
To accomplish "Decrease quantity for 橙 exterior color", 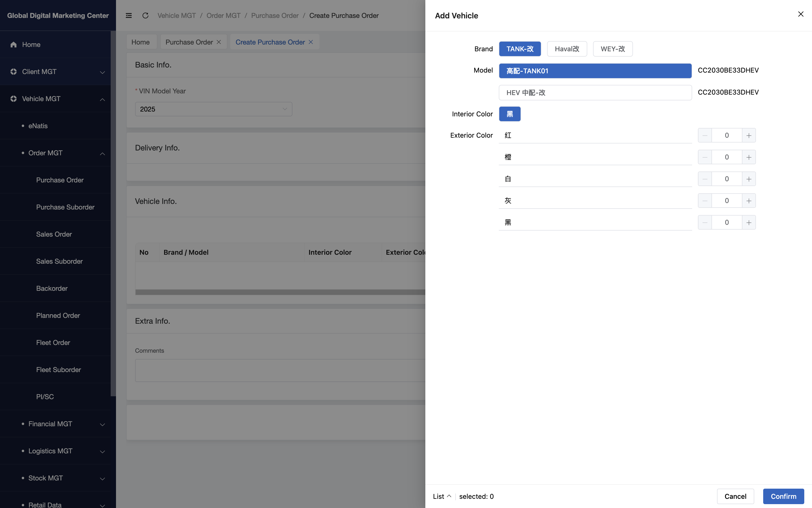I will pos(705,157).
